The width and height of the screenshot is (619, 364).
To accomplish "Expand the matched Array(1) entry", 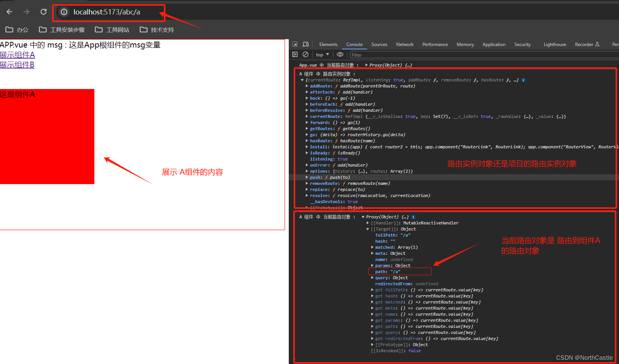I will 372,248.
